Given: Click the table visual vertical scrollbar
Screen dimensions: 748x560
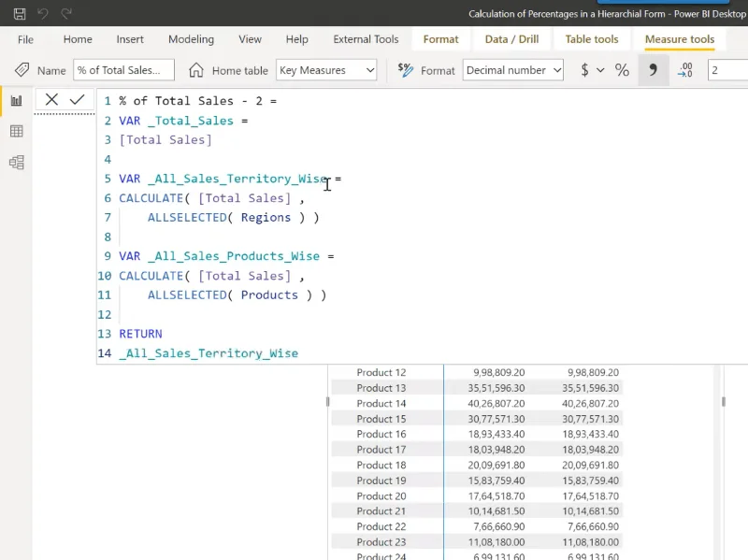Looking at the screenshot, I should pos(716,462).
